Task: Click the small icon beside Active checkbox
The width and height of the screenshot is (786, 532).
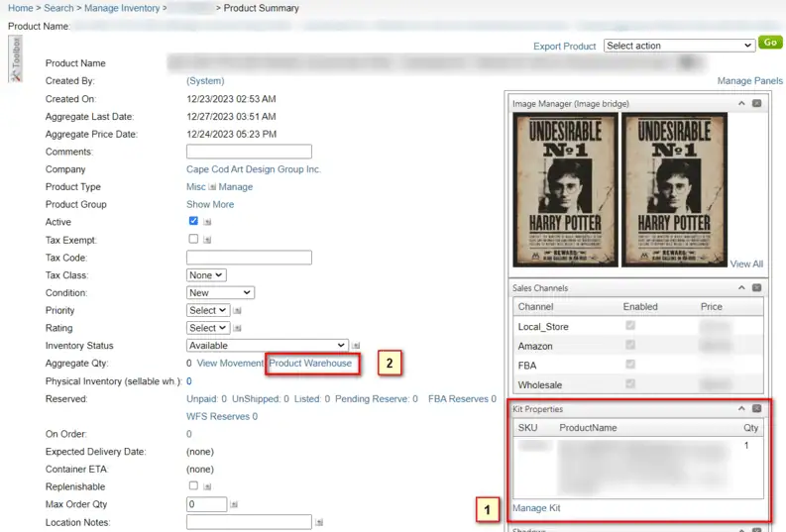Action: (207, 222)
